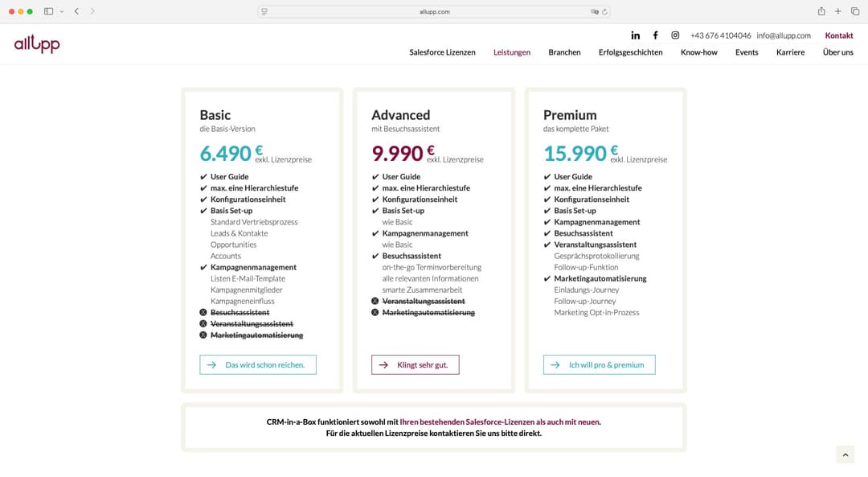Open the allUpp Facebook page icon

pos(655,35)
